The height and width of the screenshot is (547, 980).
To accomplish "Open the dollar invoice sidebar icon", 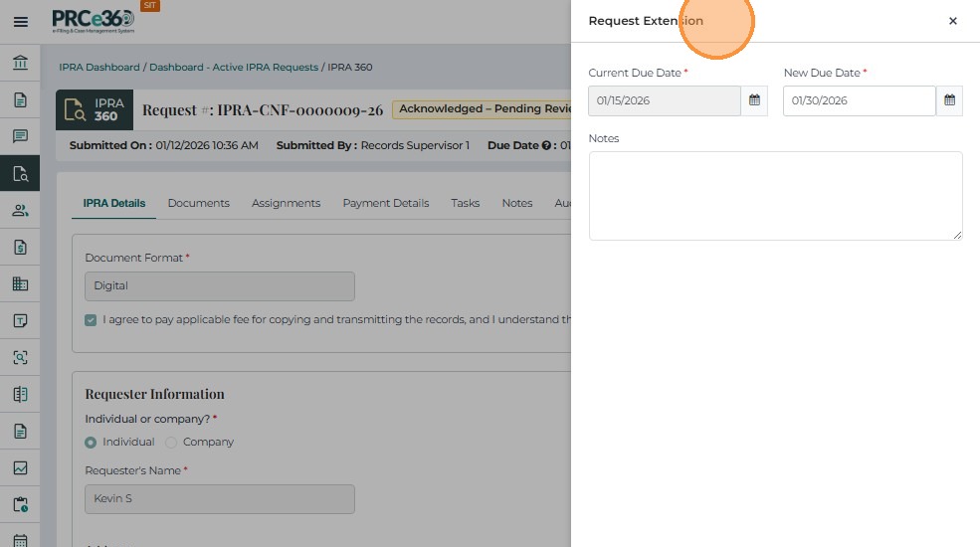I will click(x=20, y=248).
